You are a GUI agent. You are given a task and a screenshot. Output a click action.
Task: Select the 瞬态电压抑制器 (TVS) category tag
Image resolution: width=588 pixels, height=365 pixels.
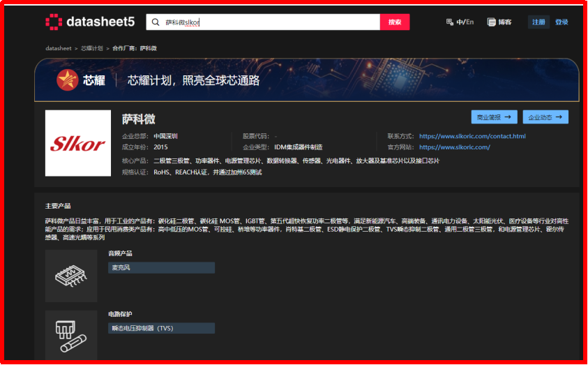162,328
